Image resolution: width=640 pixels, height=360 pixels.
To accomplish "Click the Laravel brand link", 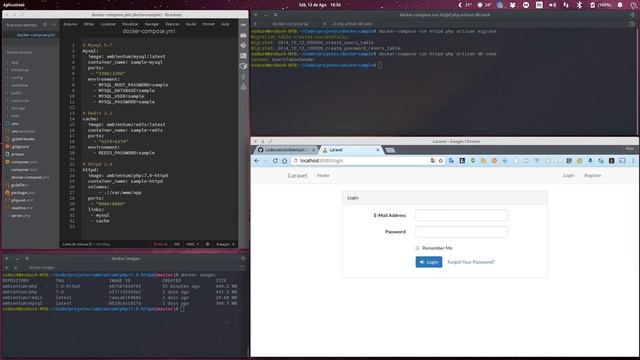I will tap(298, 176).
